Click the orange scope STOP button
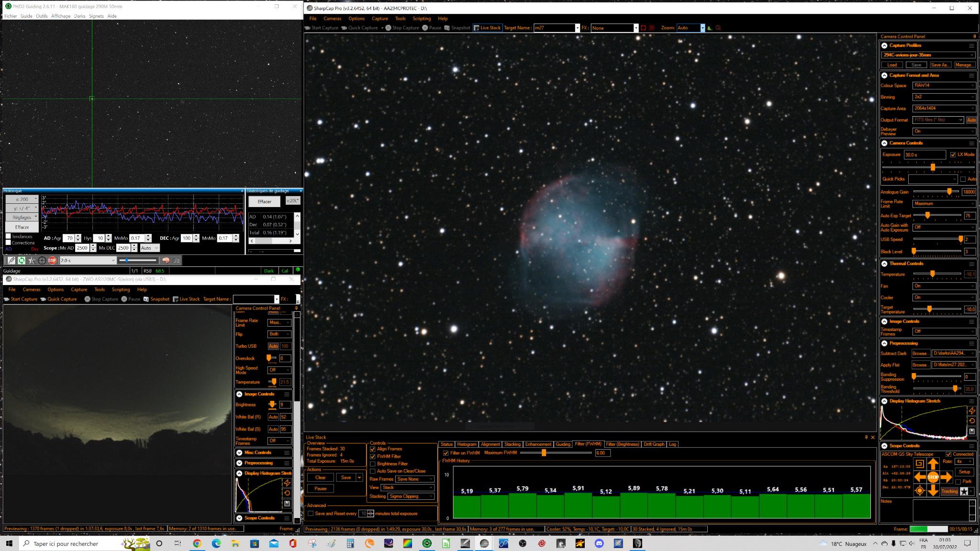The height and width of the screenshot is (551, 980). (933, 477)
